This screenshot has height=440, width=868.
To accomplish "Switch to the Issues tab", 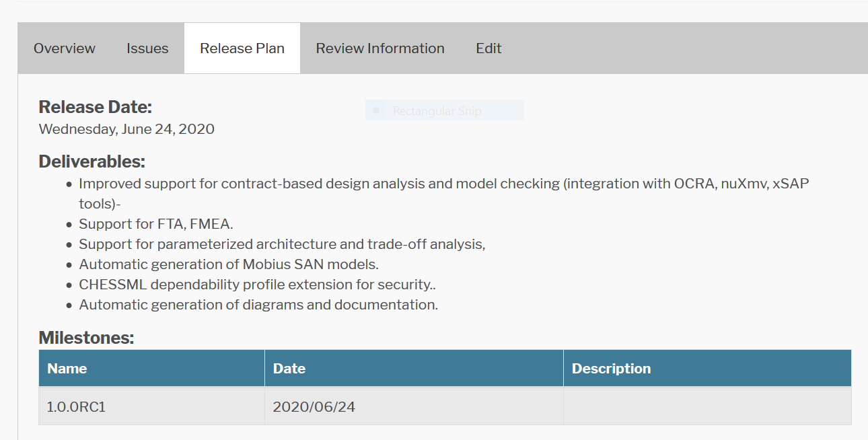I will pos(147,48).
